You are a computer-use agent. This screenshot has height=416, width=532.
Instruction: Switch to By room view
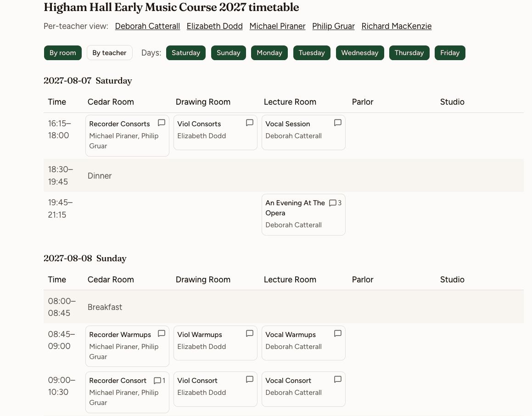coord(63,53)
